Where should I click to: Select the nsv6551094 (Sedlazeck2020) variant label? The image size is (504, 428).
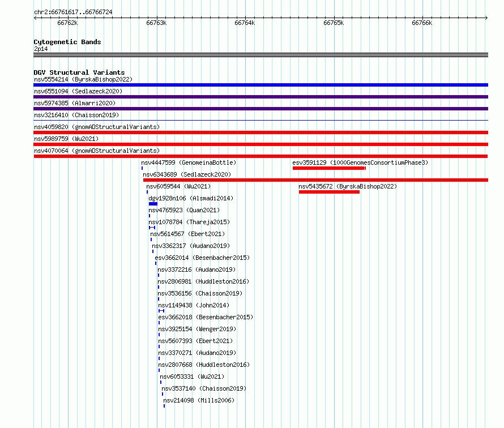tap(78, 91)
